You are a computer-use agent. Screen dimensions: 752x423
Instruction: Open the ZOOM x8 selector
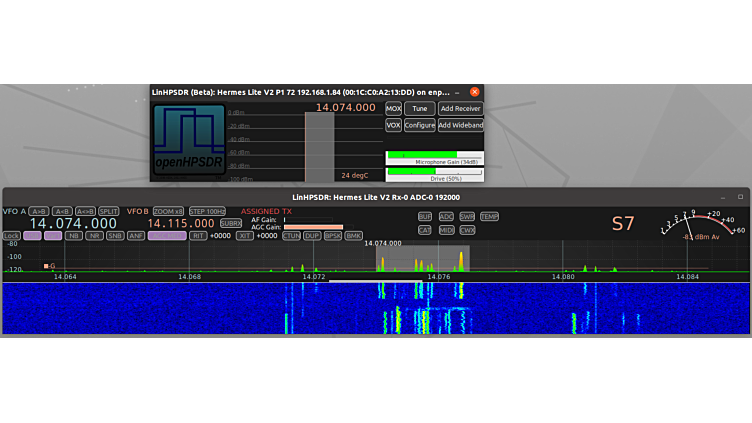tap(168, 211)
